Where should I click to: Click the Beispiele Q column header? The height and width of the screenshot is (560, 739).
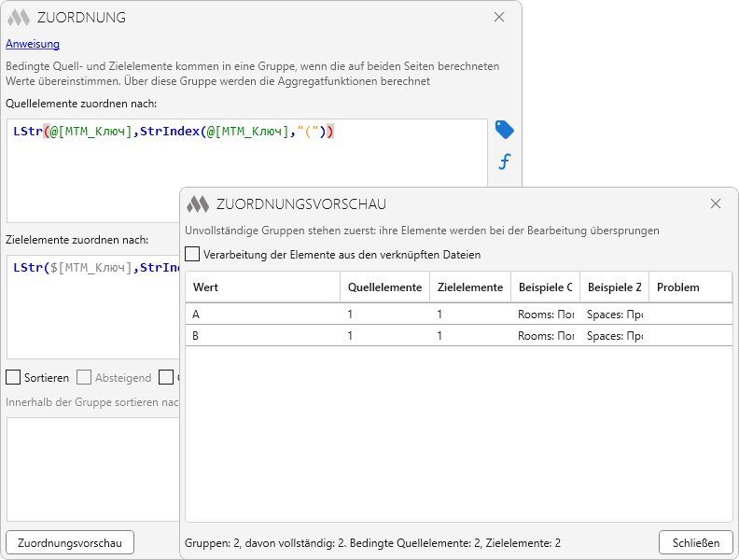[545, 287]
